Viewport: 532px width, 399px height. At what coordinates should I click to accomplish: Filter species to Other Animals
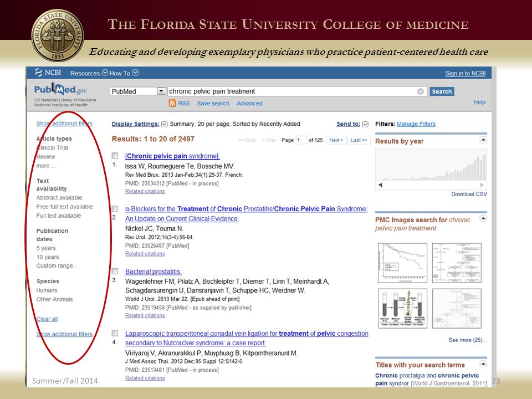(55, 299)
